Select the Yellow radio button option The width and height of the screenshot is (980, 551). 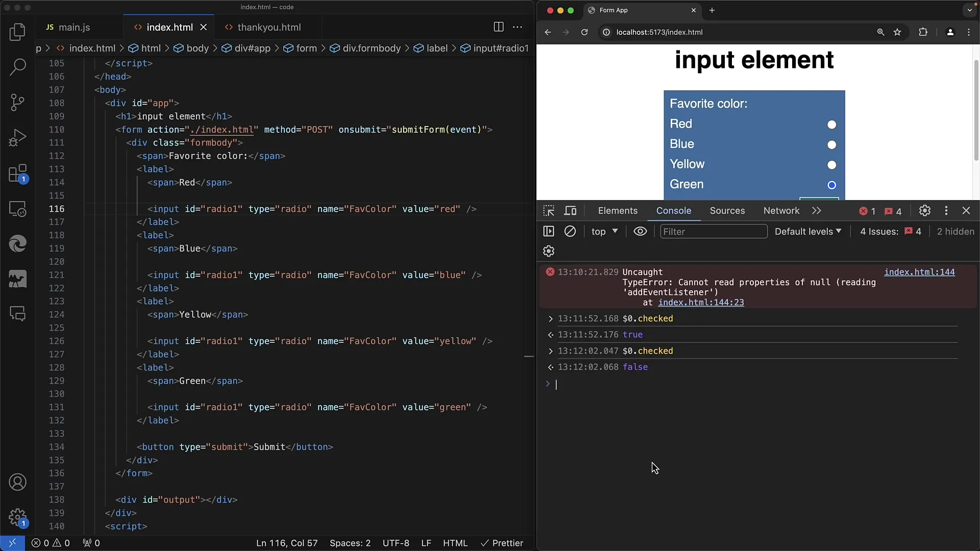point(832,164)
